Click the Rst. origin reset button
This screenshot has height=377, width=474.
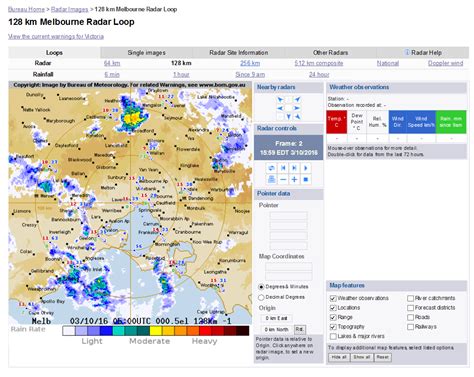click(x=299, y=330)
